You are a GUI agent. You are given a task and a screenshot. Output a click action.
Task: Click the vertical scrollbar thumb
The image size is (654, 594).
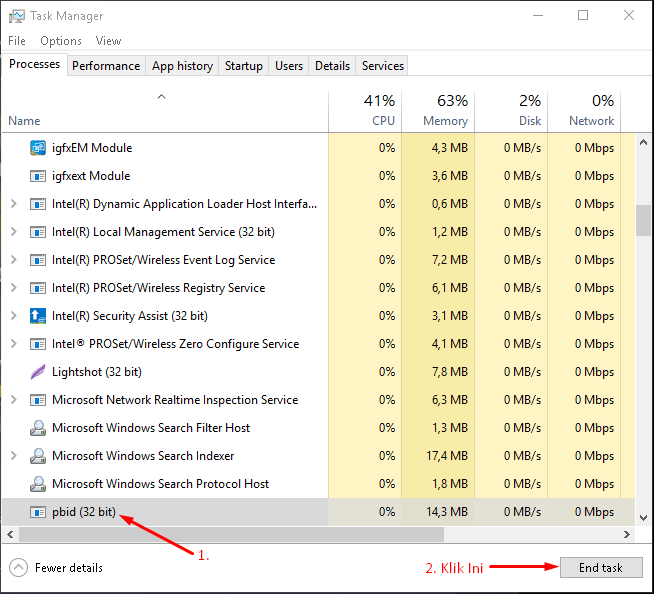643,220
